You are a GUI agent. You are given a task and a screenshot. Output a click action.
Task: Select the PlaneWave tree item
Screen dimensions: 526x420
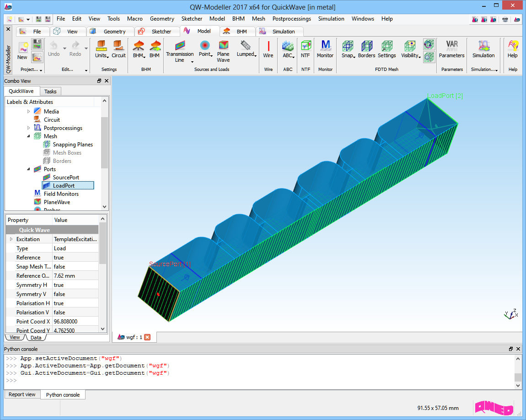(x=52, y=202)
